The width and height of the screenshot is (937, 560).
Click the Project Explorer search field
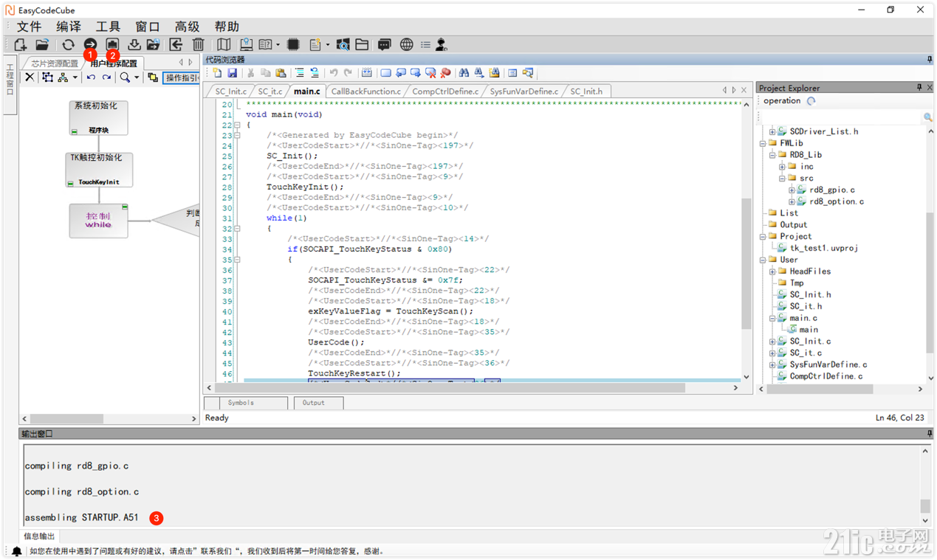point(840,117)
